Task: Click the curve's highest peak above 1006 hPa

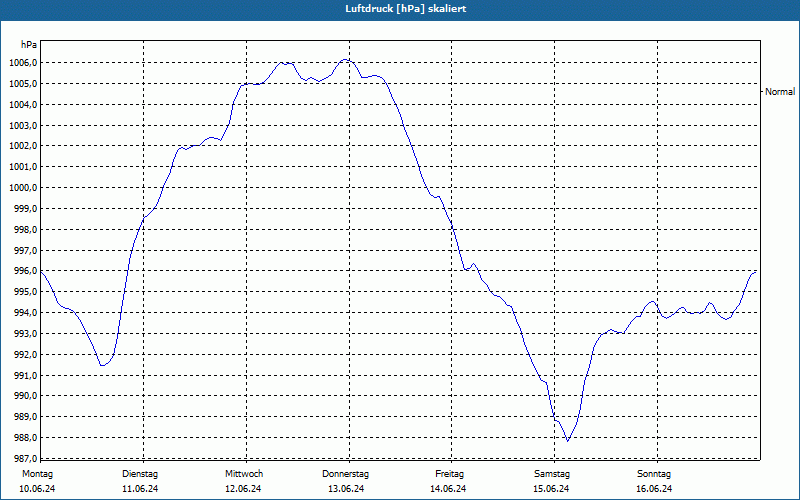Action: [x=346, y=60]
